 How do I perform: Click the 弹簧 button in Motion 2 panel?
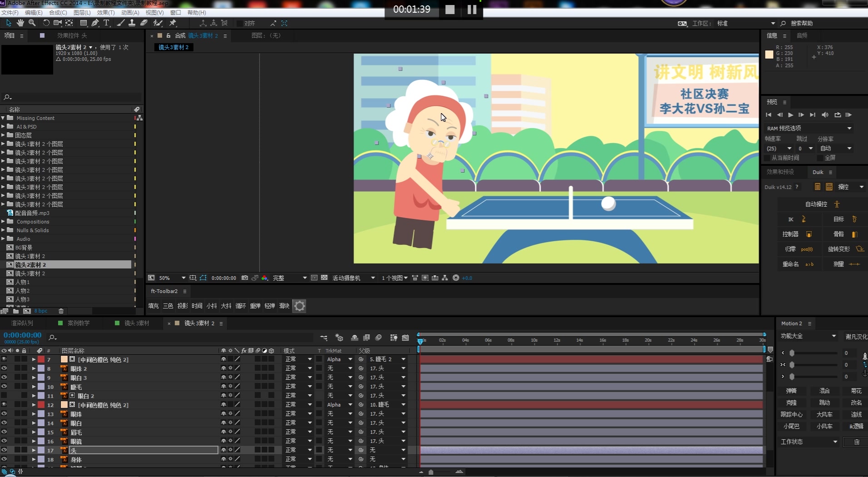pos(791,391)
